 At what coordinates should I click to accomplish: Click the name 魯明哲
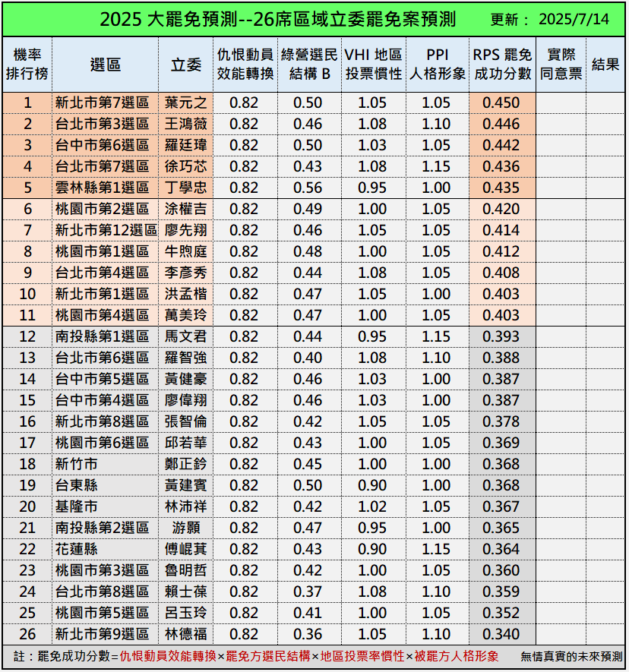[185, 570]
